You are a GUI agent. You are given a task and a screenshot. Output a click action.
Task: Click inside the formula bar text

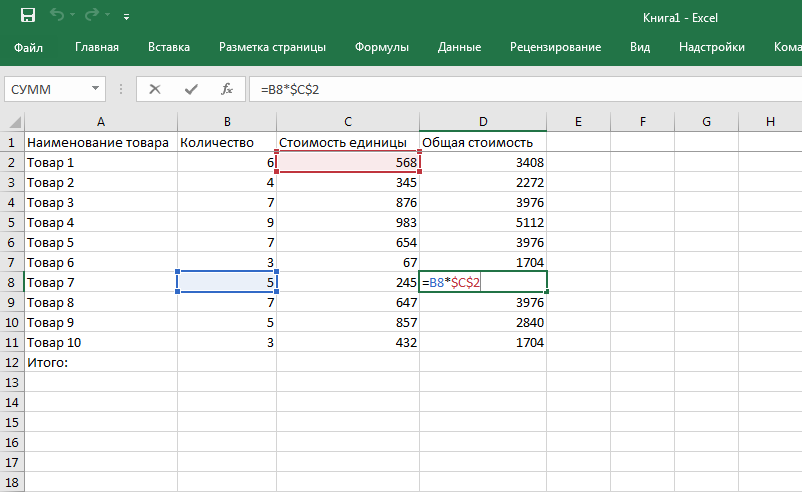[x=290, y=90]
